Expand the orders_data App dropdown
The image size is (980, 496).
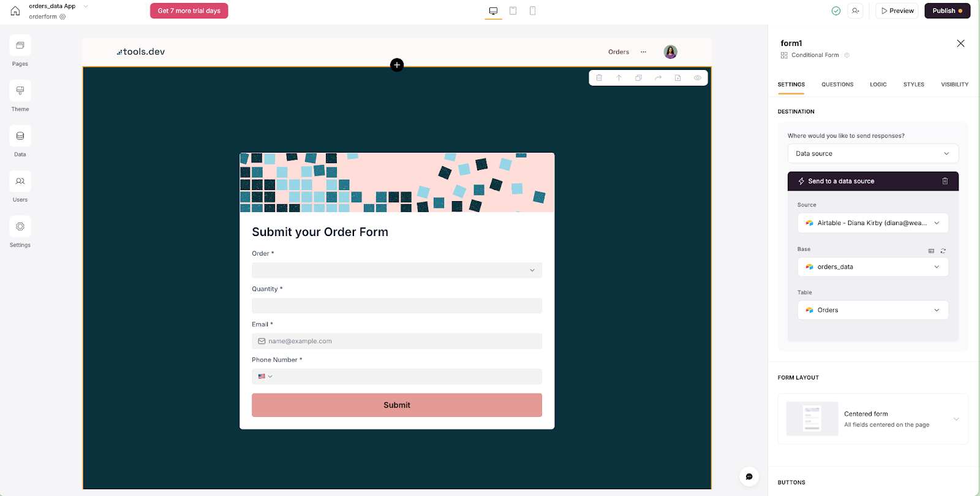click(x=86, y=6)
